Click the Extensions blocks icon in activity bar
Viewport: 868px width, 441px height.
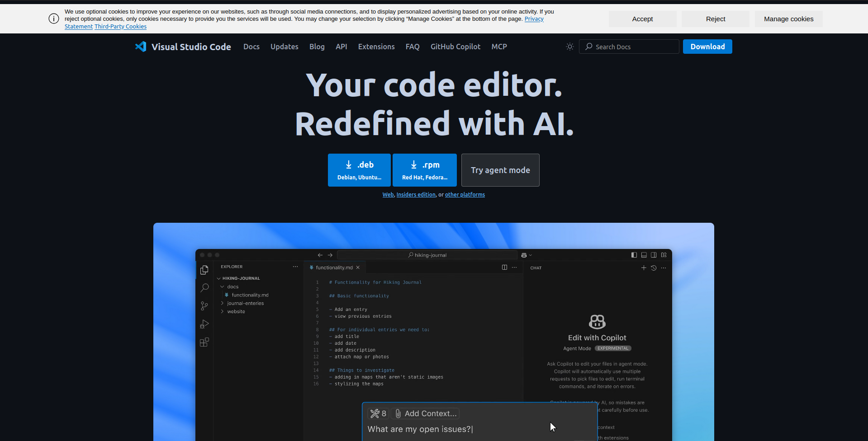tap(204, 342)
